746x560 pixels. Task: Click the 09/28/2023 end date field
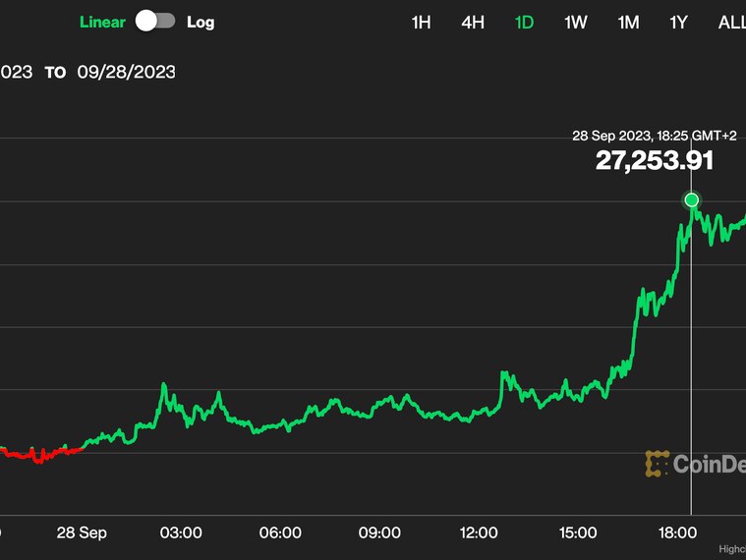(x=126, y=72)
